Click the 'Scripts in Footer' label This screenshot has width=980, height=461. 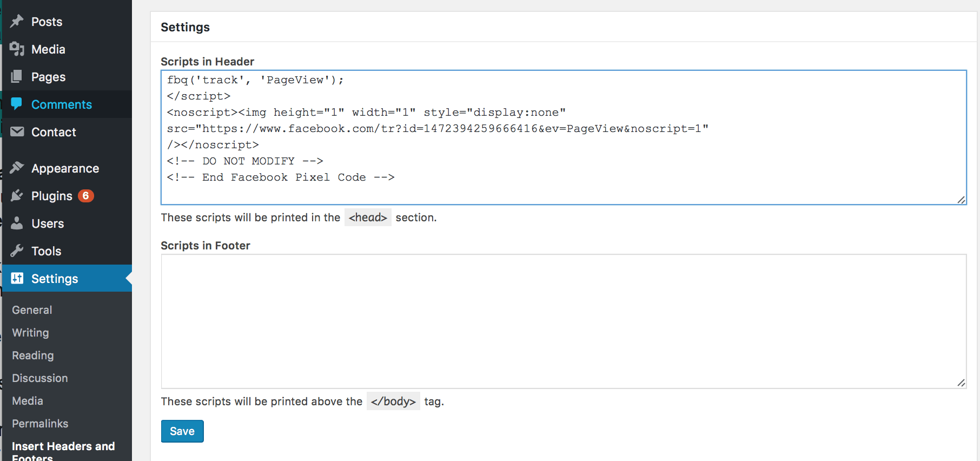pos(206,246)
